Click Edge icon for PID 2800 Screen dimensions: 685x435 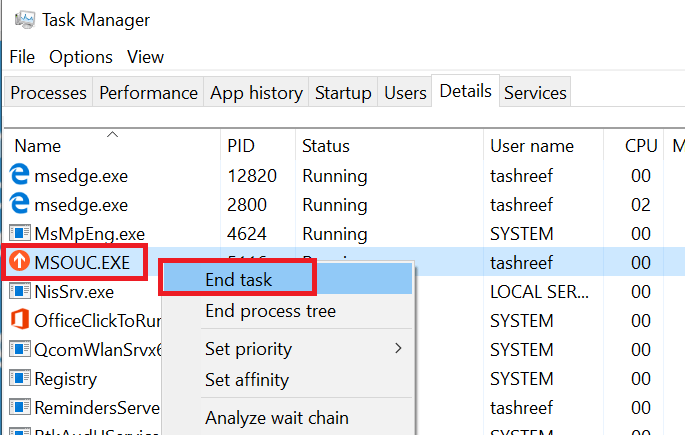click(20, 203)
